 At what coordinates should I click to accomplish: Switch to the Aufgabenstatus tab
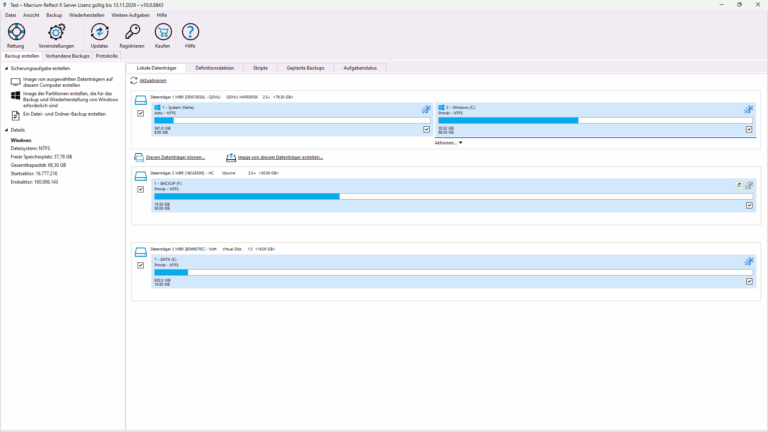[x=360, y=68]
